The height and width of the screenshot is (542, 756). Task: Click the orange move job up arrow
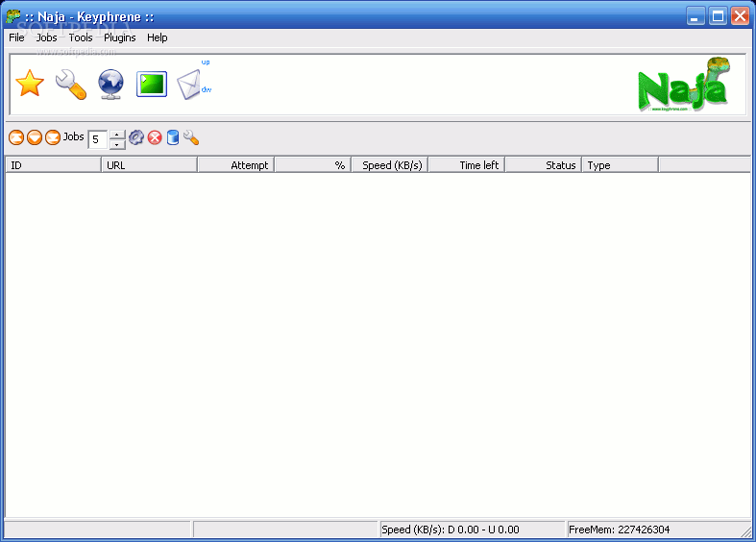tap(16, 138)
